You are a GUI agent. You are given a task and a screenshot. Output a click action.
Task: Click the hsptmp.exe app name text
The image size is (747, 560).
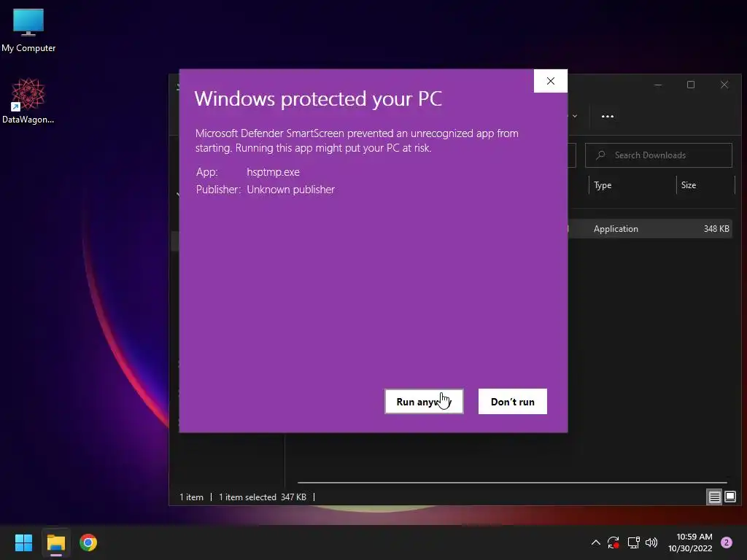[273, 172]
